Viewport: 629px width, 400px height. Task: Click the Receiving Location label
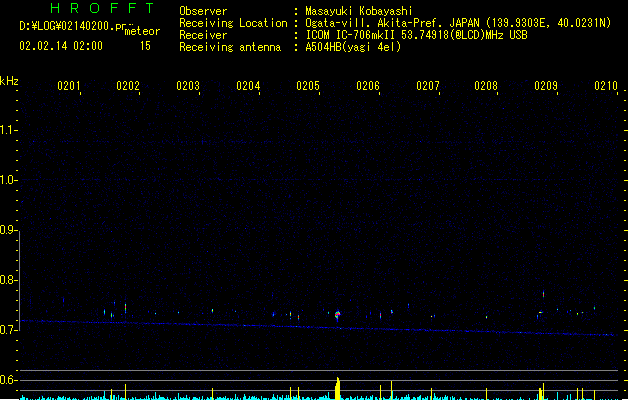pyautogui.click(x=233, y=23)
